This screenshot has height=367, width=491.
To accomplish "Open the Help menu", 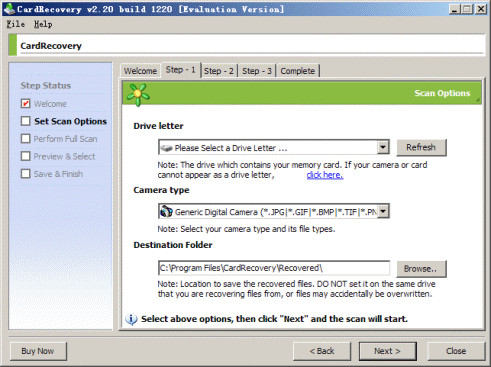I will [43, 24].
